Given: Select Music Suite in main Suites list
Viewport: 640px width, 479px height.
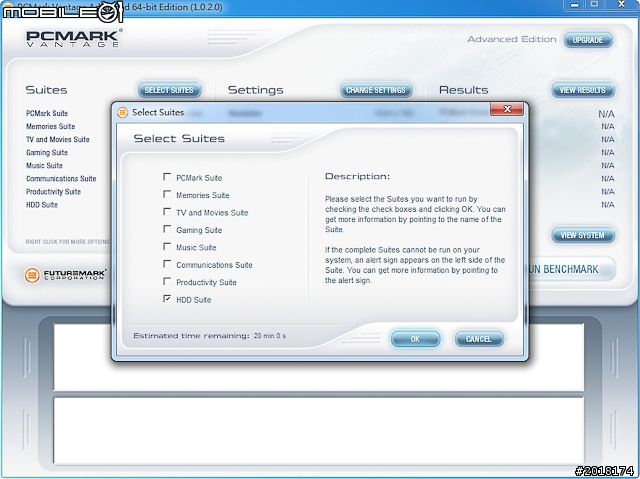Looking at the screenshot, I should coord(44,165).
